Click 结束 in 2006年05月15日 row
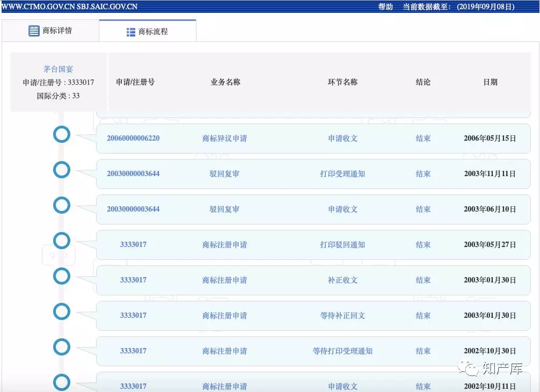 423,139
